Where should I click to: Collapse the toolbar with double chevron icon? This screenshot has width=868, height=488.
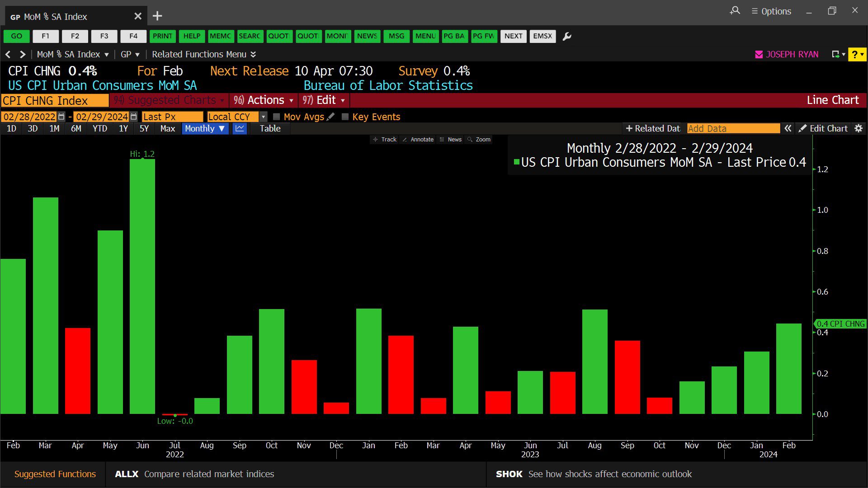(788, 129)
